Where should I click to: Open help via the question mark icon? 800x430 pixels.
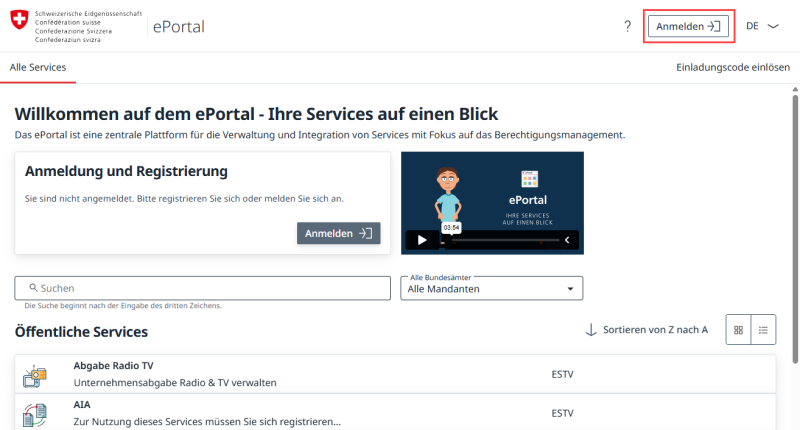(627, 26)
